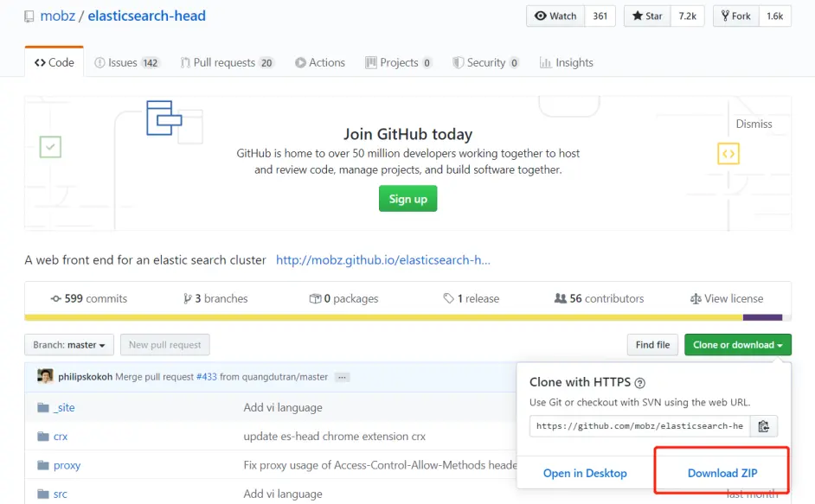View the 7.2k stargazers count

tap(687, 16)
